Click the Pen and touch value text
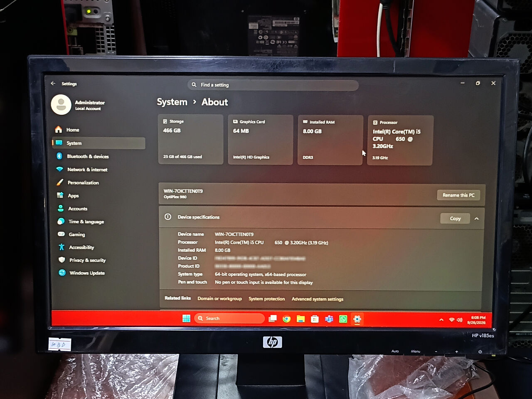 pyautogui.click(x=264, y=282)
